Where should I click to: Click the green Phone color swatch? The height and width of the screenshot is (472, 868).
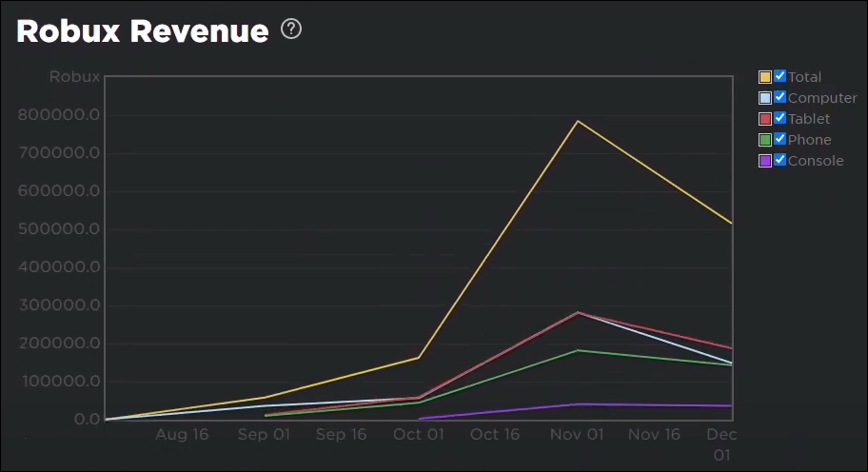pyautogui.click(x=765, y=140)
